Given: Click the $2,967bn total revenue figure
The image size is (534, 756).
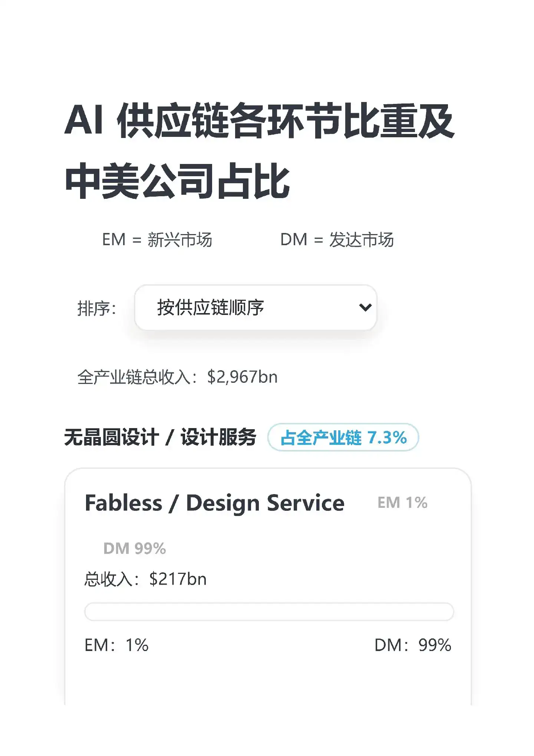Looking at the screenshot, I should click(242, 377).
